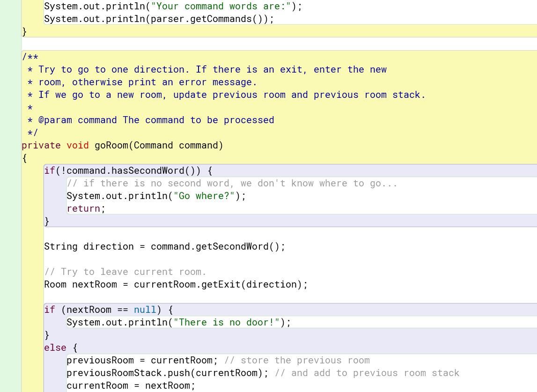Click the comment line beginning "* If we go to a new room"
The width and height of the screenshot is (537, 392).
pyautogui.click(x=227, y=95)
